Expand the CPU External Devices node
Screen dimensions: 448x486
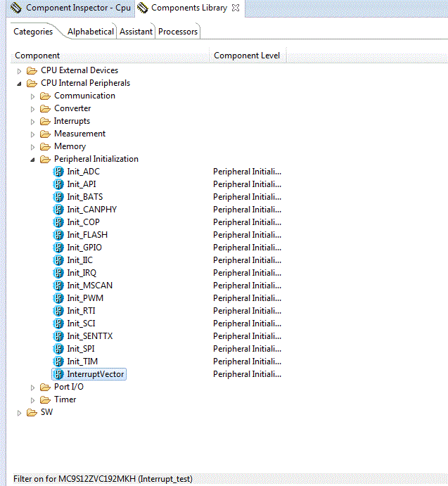(19, 71)
